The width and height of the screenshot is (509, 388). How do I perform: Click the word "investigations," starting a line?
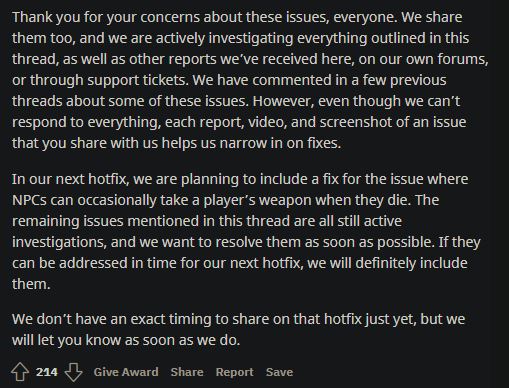60,242
